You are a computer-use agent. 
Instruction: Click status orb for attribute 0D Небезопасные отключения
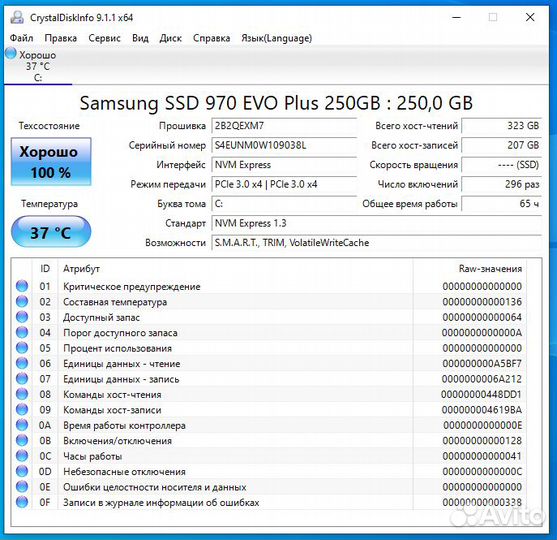tap(22, 471)
